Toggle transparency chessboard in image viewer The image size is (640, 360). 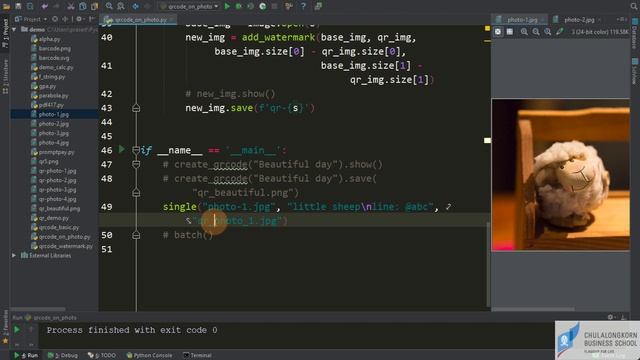[498, 31]
